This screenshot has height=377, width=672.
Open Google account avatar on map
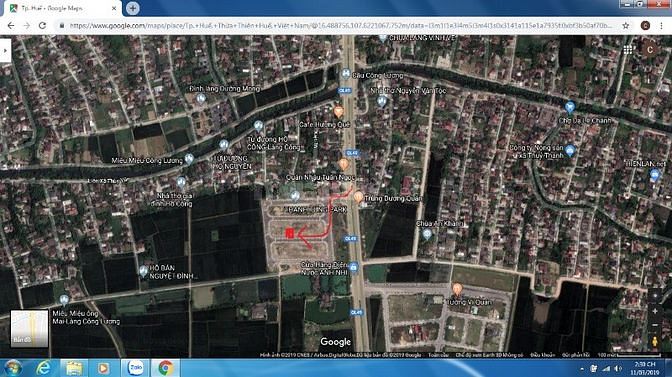650,50
